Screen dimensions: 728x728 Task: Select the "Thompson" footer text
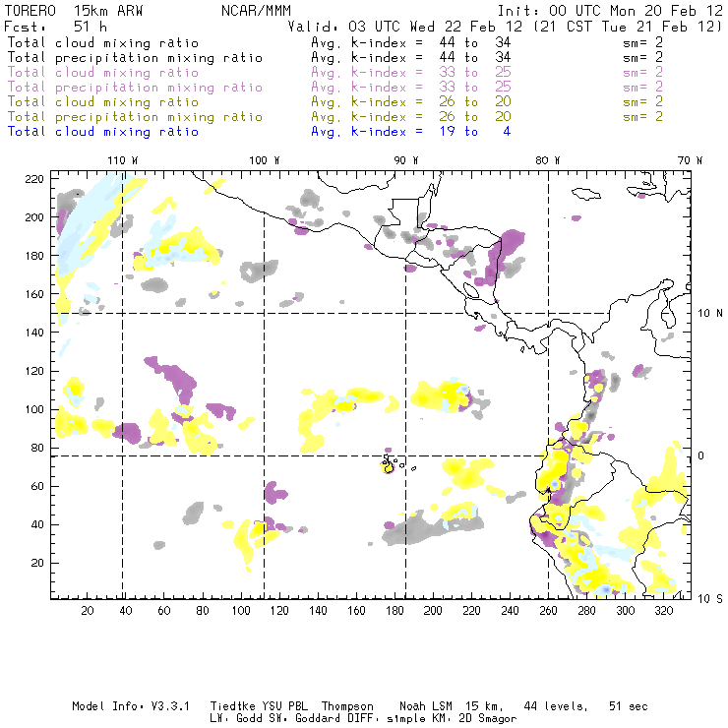[x=347, y=706]
